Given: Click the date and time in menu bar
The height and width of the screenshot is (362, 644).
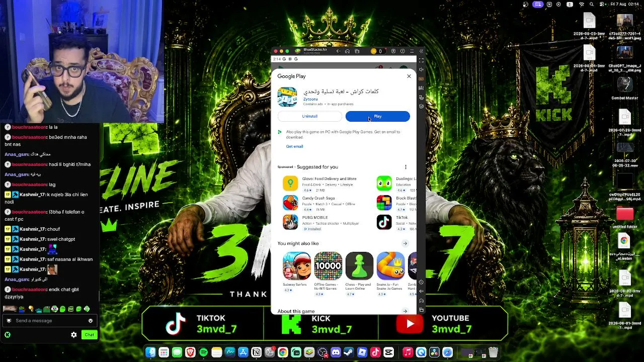Looking at the screenshot, I should [624, 5].
